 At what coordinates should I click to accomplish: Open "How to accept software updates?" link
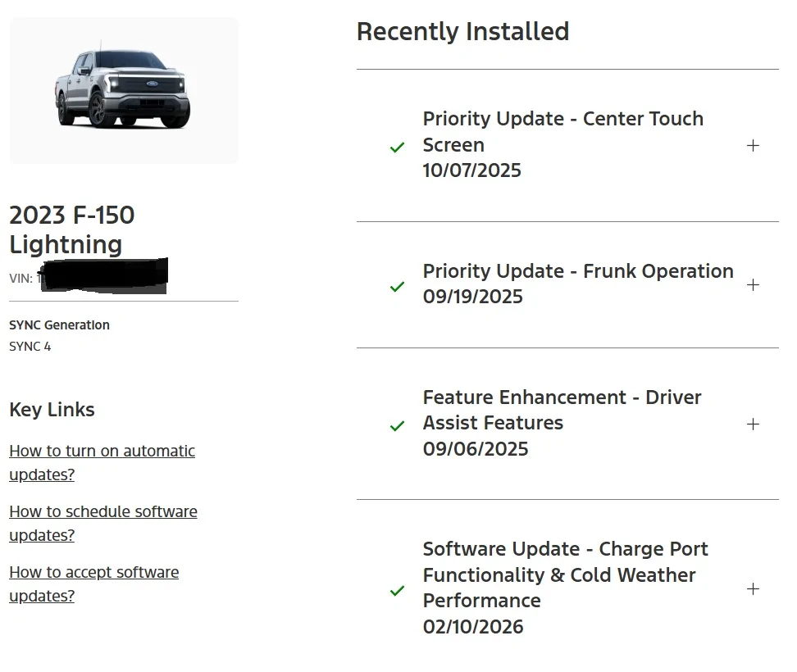(x=93, y=583)
